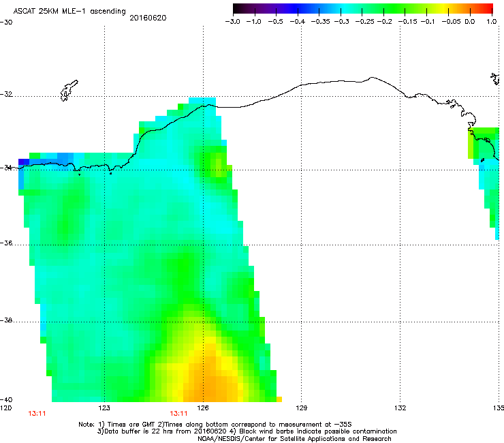Select the 123 longitude axis label
The image size is (504, 443).
(x=104, y=408)
